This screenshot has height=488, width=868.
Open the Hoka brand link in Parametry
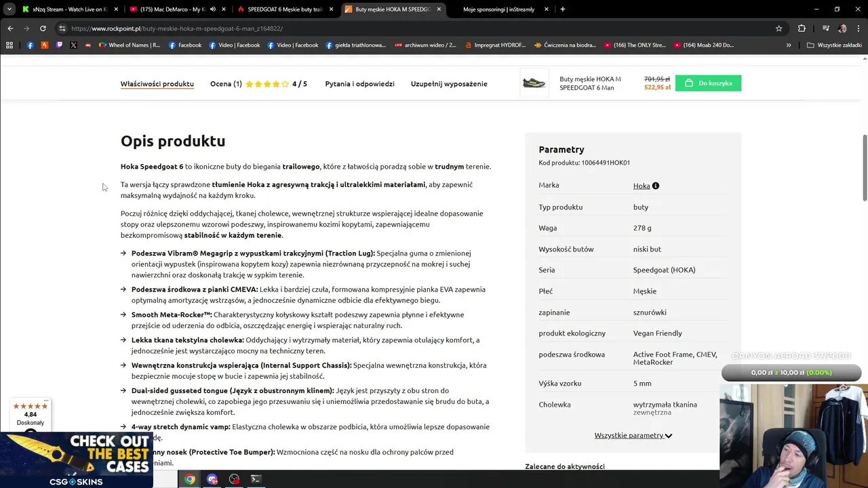pos(642,186)
